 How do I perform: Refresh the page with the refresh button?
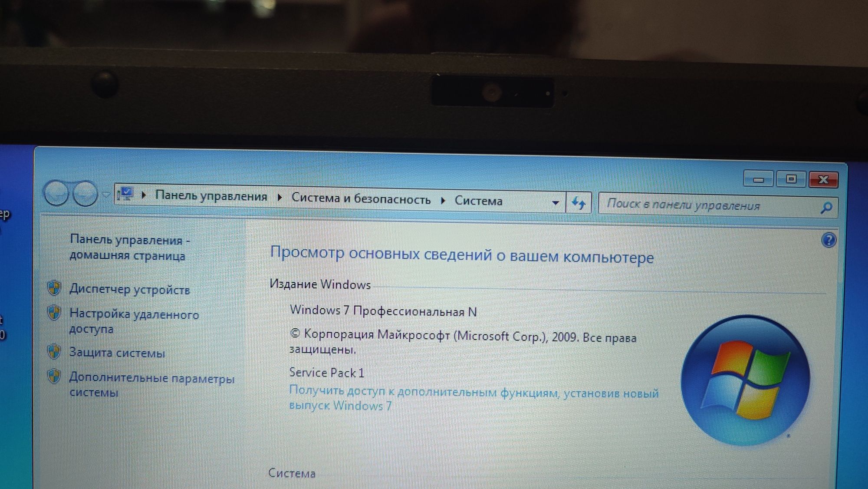(x=579, y=202)
